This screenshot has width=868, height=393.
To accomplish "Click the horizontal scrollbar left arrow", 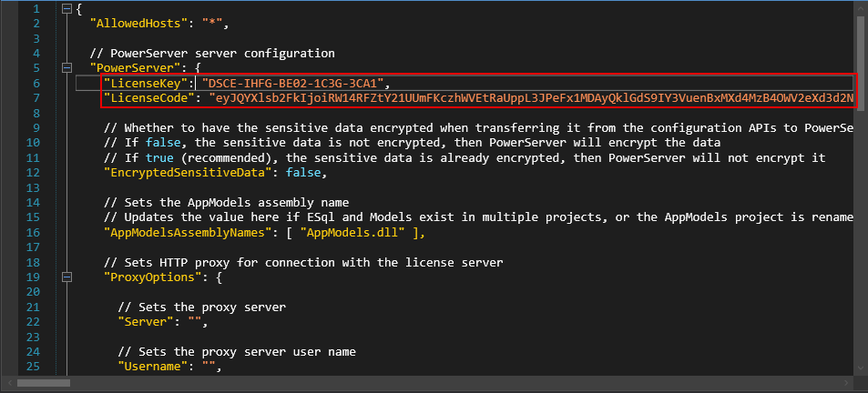I will pos(7,385).
